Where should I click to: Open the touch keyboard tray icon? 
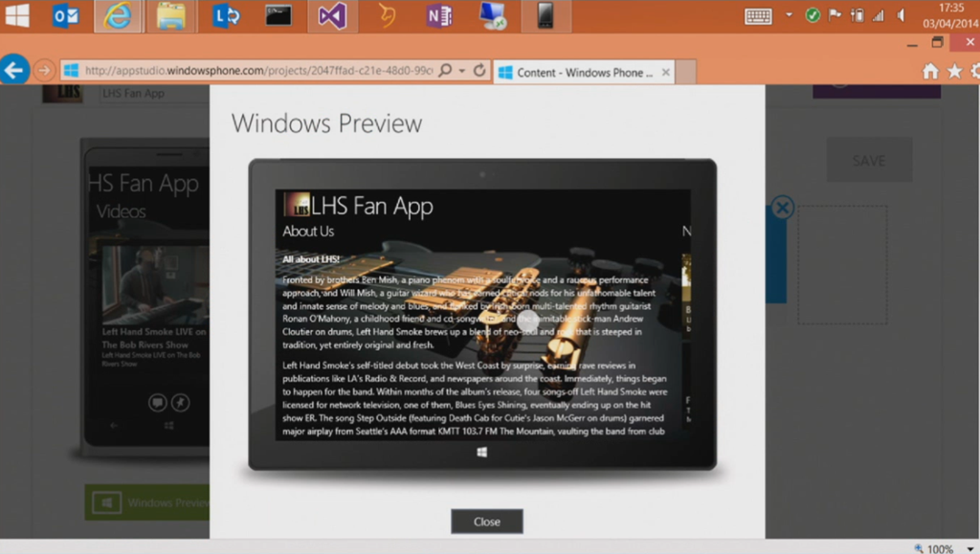758,15
